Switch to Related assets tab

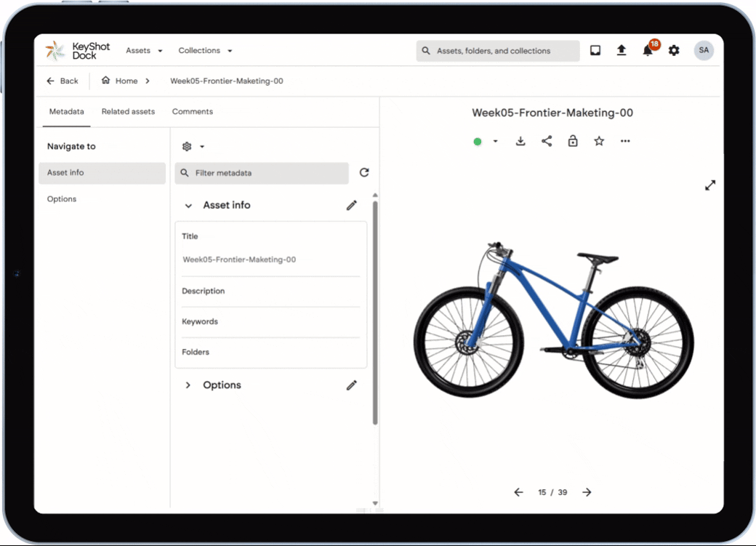[128, 112]
